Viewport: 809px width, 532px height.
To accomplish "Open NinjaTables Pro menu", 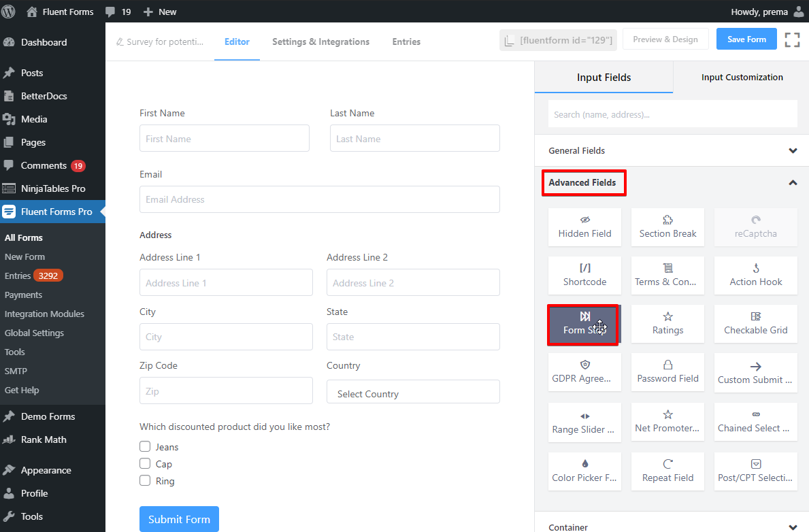I will [x=52, y=189].
